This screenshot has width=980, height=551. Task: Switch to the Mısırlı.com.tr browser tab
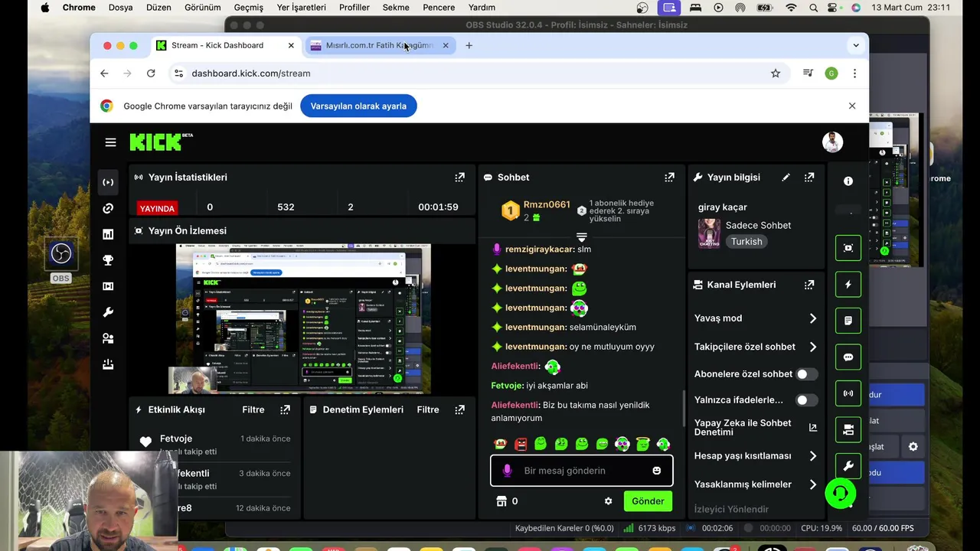pos(380,45)
